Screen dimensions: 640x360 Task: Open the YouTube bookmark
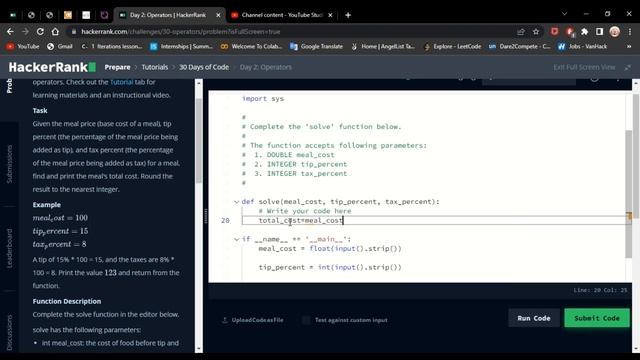(x=23, y=47)
